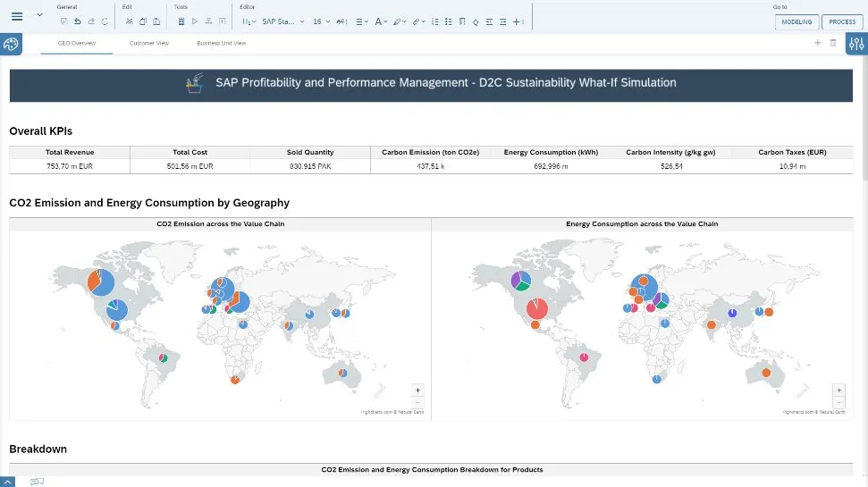868x487 pixels.
Task: Open the text color dropdown
Action: (381, 21)
